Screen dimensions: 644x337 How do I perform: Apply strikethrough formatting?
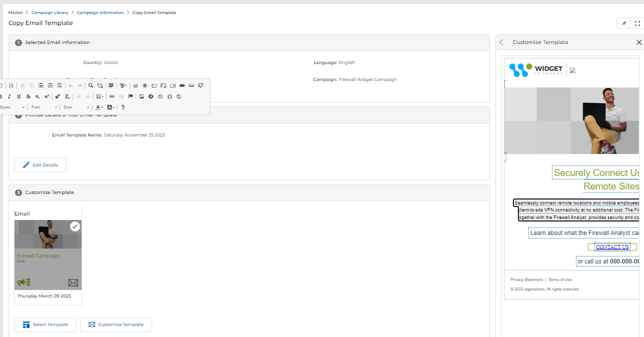(x=29, y=96)
